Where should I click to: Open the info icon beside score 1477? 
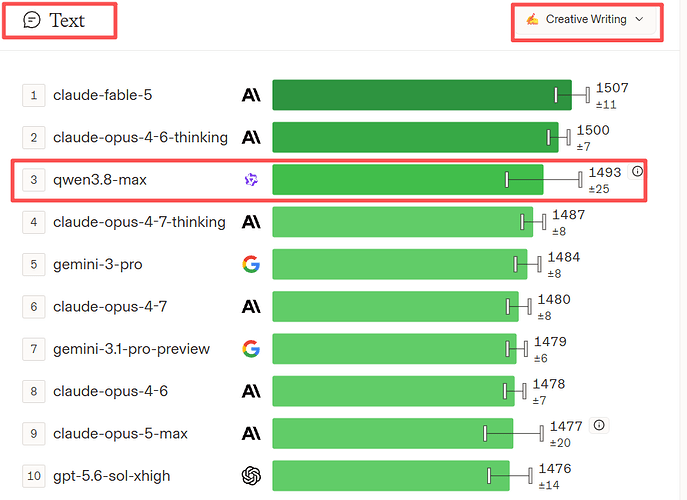[x=599, y=425]
